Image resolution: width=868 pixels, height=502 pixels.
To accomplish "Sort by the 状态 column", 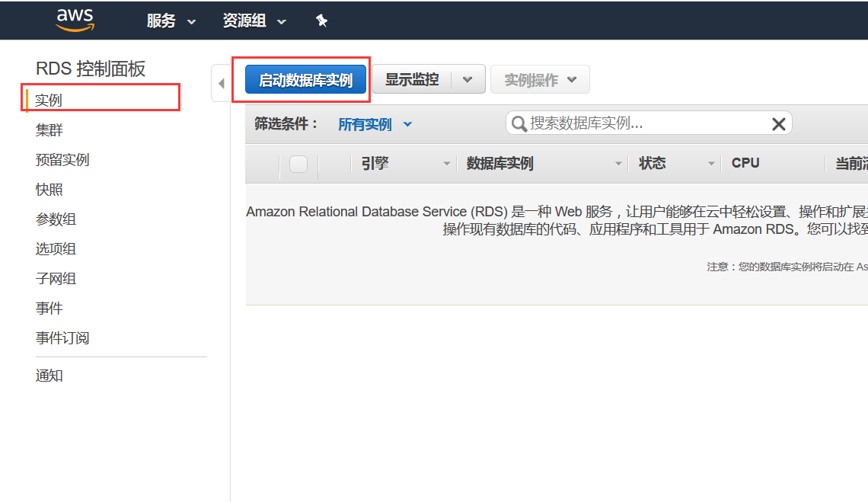I will [675, 164].
